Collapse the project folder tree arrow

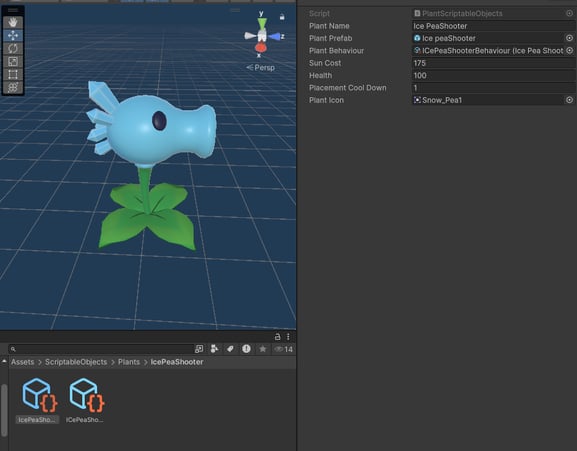click(4, 362)
